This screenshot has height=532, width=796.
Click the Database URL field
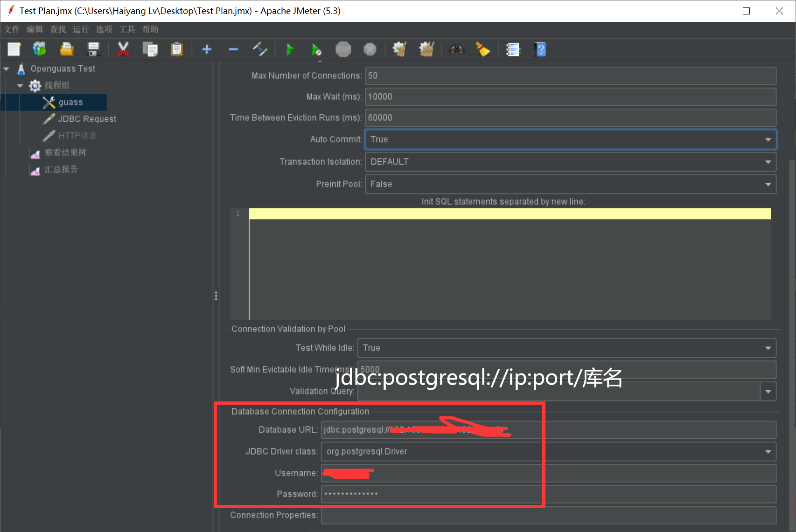pyautogui.click(x=549, y=429)
